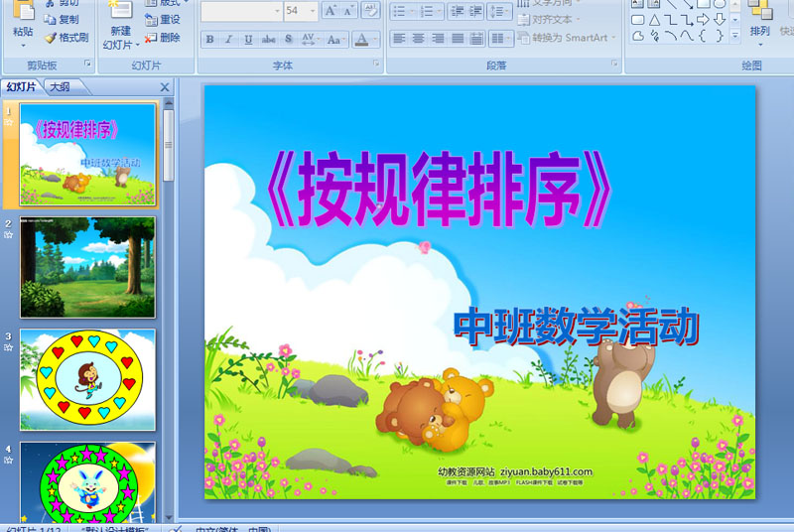Switch to the Outline (大纲) pane tab
This screenshot has width=794, height=532.
point(61,87)
